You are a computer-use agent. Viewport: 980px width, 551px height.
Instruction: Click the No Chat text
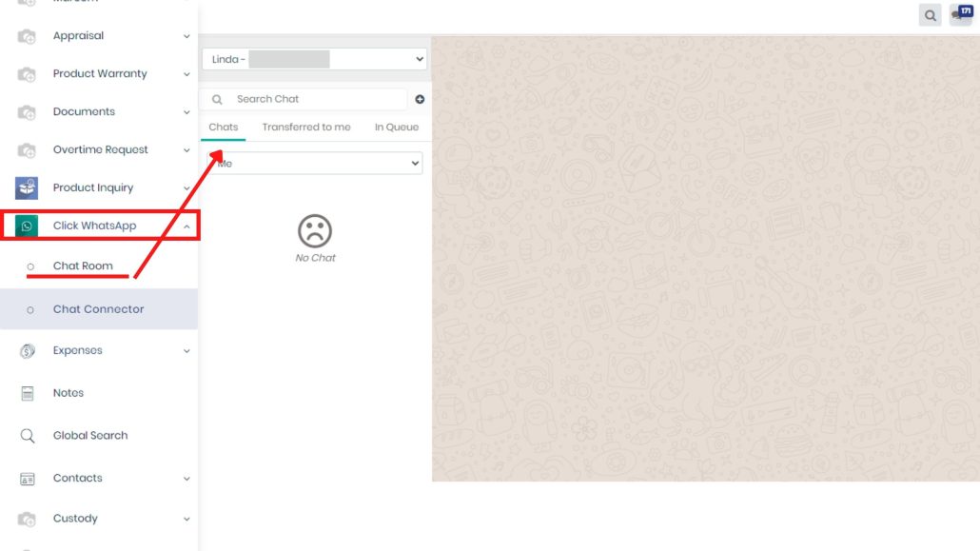pos(316,258)
